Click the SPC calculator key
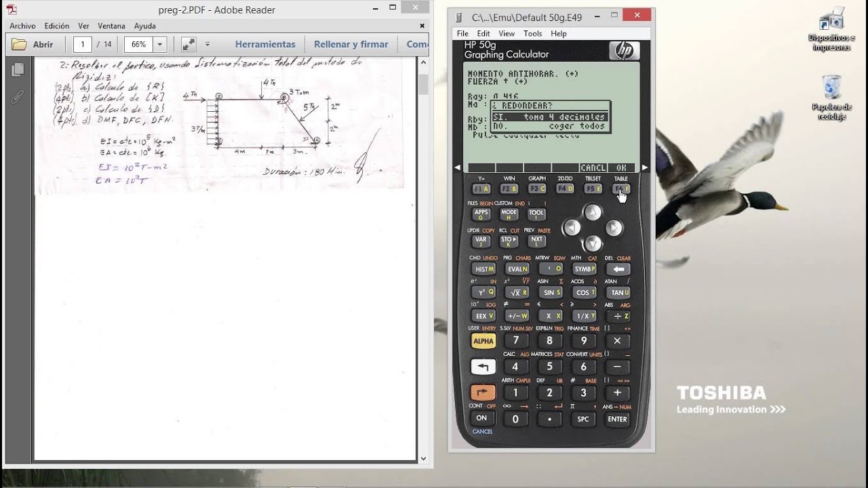 (584, 419)
